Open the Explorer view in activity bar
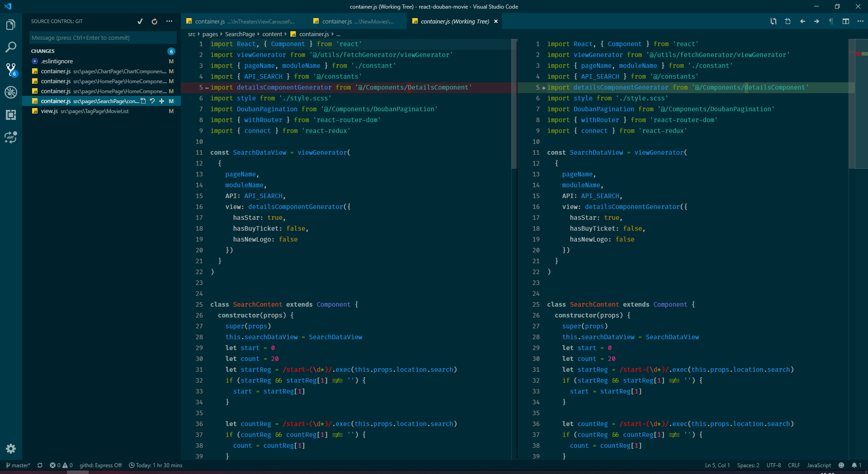 11,24
